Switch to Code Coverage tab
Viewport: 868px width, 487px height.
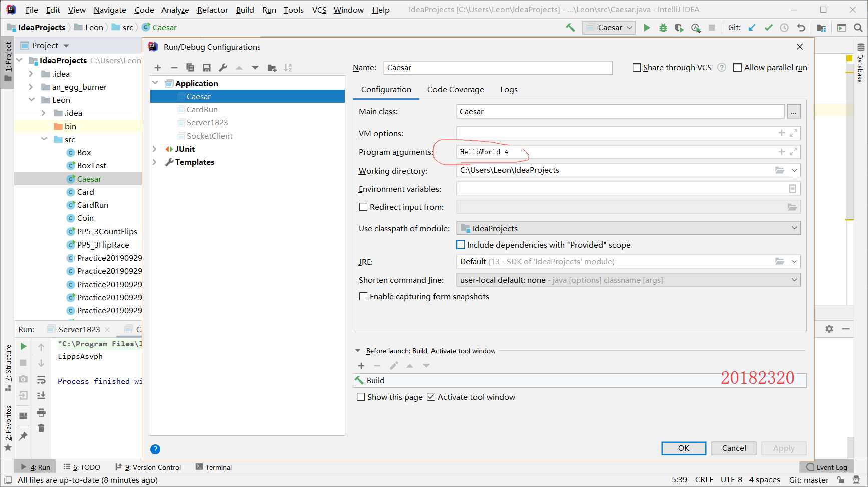pyautogui.click(x=456, y=89)
